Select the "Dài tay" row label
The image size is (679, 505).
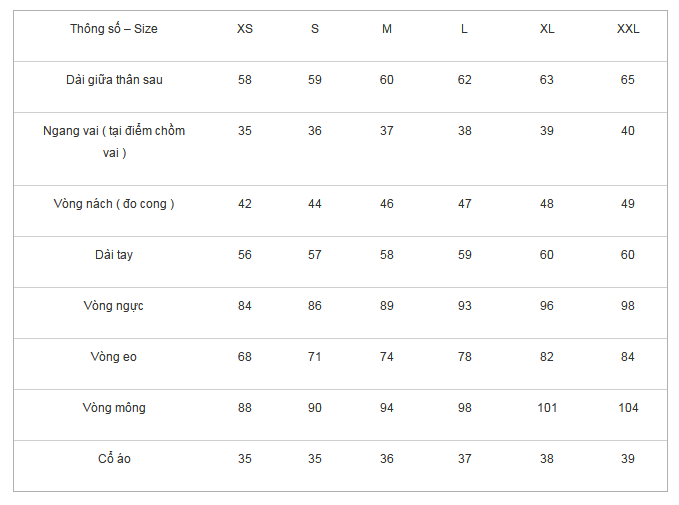tap(114, 255)
